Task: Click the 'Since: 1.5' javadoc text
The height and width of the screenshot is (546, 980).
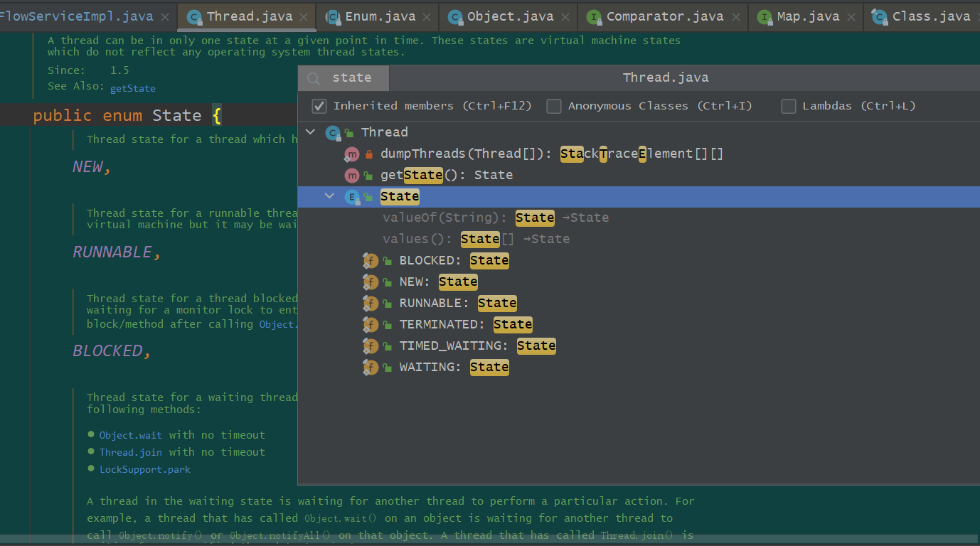Action: (88, 70)
